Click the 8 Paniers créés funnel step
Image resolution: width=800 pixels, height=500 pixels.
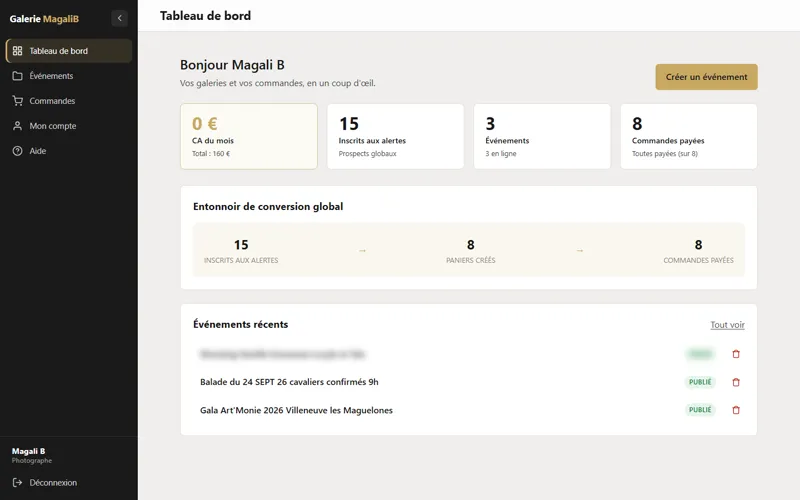pyautogui.click(x=470, y=251)
